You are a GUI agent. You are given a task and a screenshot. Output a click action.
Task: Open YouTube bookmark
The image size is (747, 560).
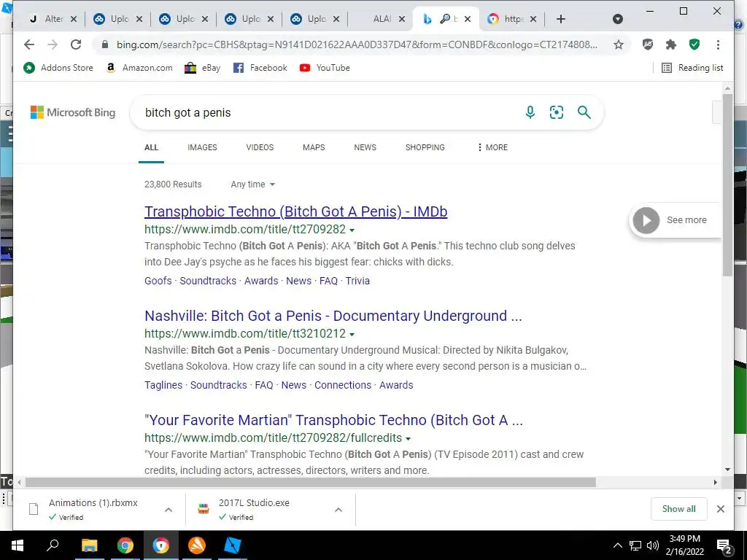[325, 68]
